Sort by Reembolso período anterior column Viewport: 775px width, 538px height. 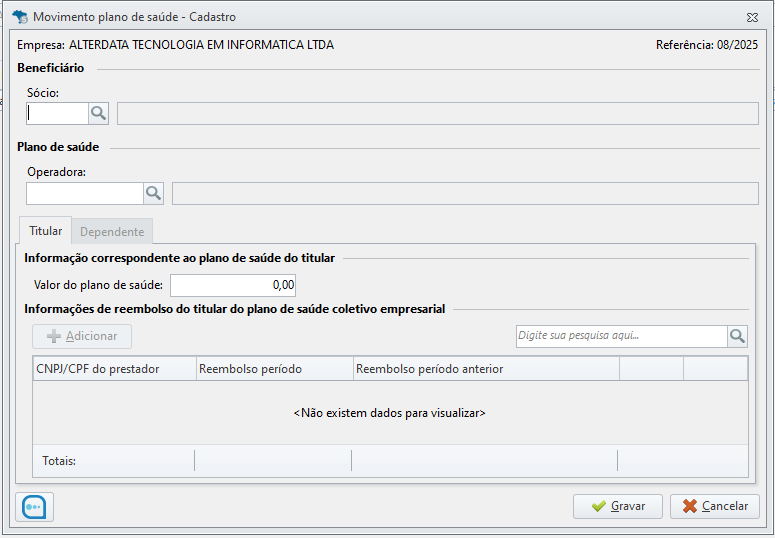486,369
